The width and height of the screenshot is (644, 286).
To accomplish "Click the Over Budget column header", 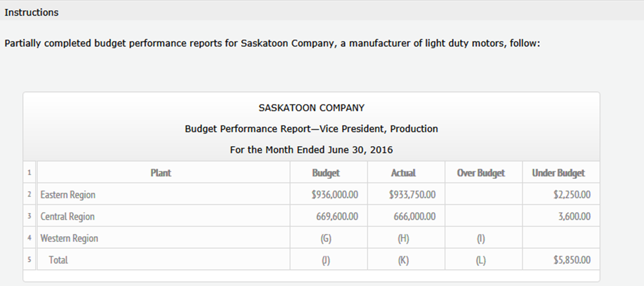I will (x=481, y=173).
